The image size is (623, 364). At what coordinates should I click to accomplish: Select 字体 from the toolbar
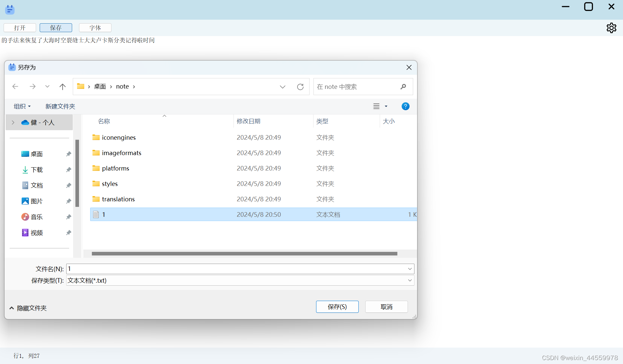(x=95, y=28)
